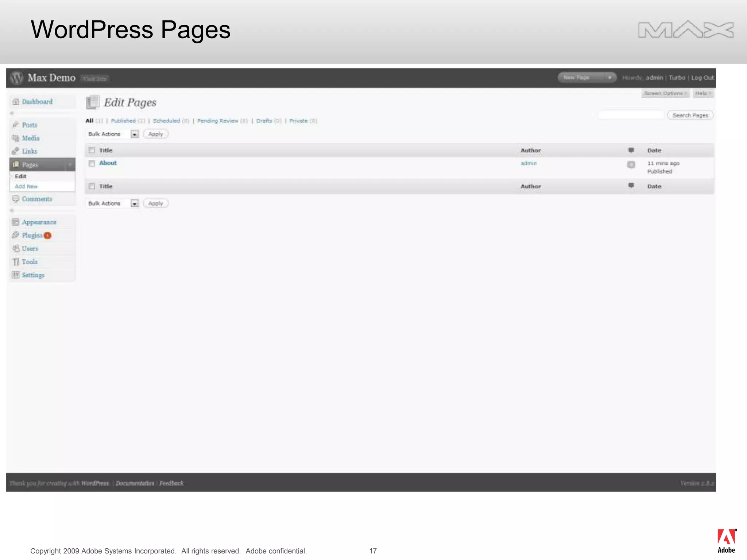Click the Comments bubble icon
The image size is (747, 560).
16,199
